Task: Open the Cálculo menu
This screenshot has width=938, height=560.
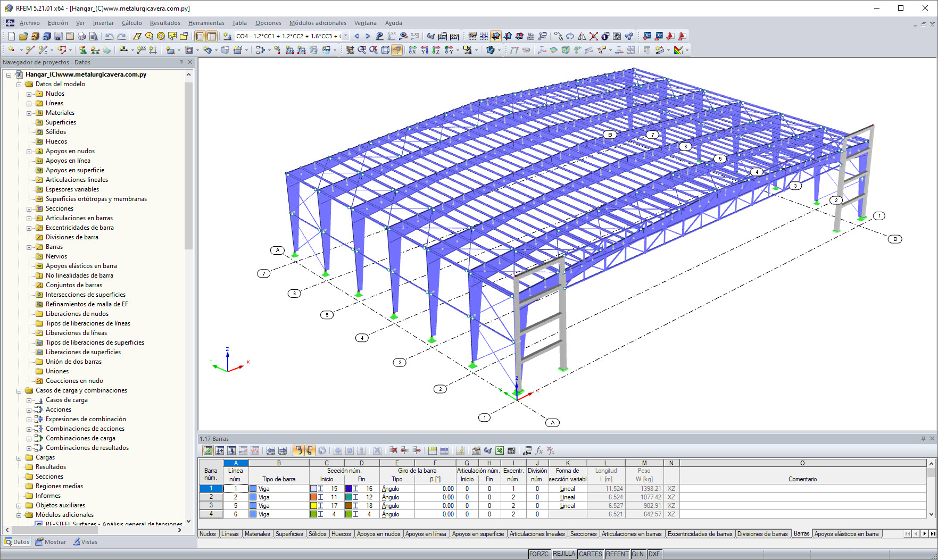Action: pyautogui.click(x=132, y=23)
